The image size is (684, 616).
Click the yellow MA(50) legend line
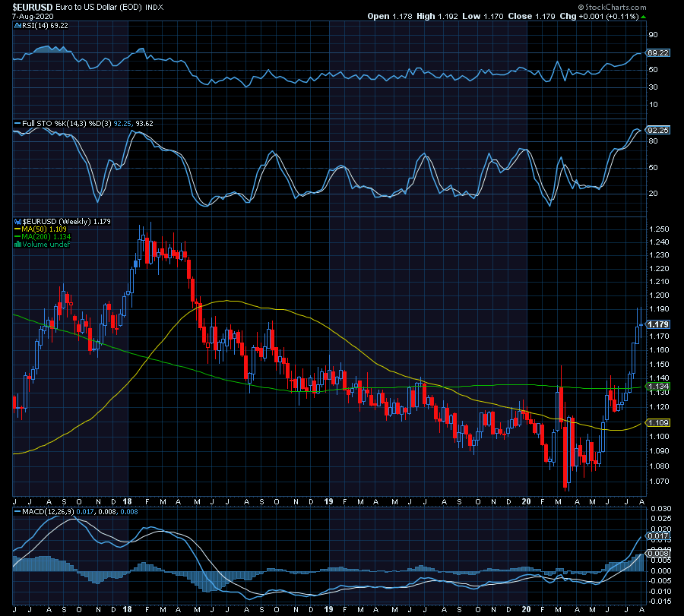[18, 229]
